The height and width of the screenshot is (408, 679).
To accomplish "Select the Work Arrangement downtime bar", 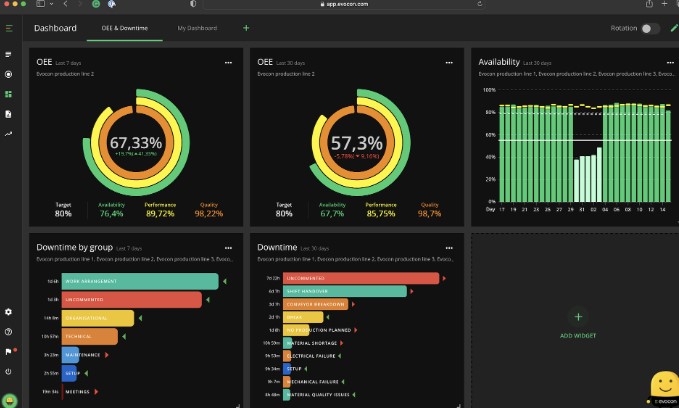I will click(140, 283).
